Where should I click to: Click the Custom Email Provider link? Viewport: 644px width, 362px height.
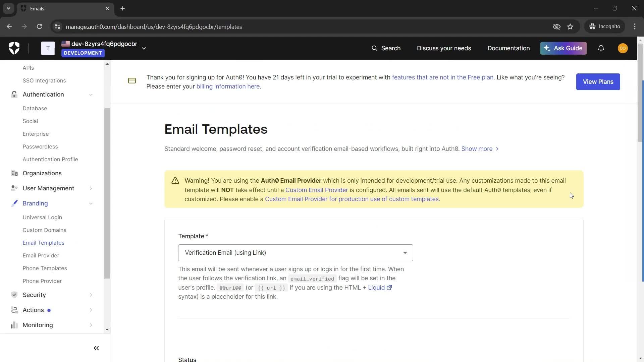click(317, 190)
